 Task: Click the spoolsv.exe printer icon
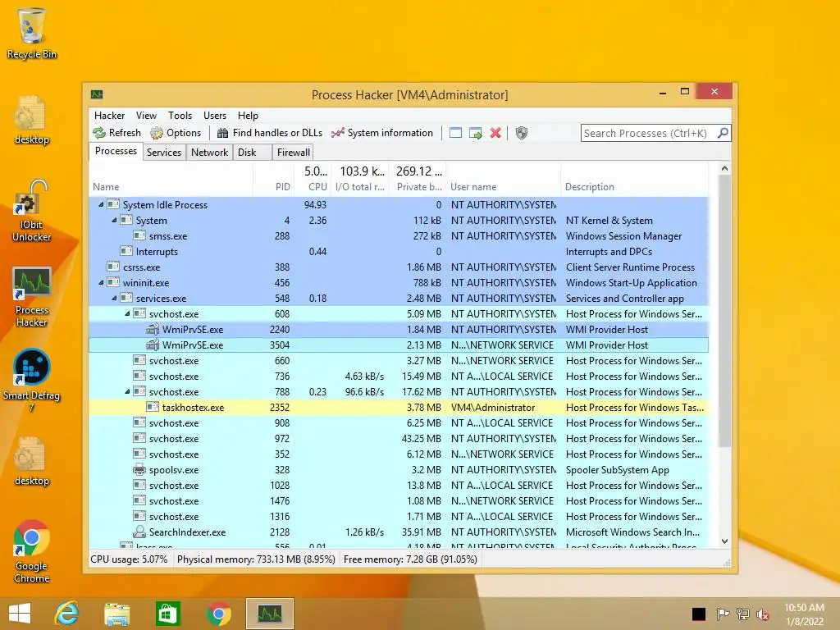[139, 470]
